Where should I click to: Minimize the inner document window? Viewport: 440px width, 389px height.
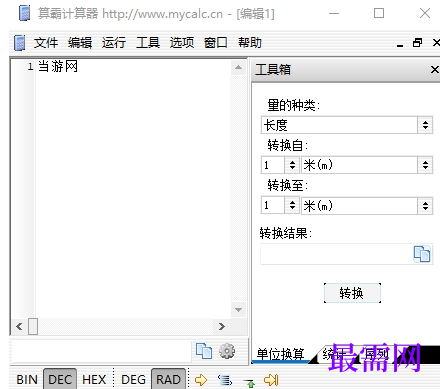pos(400,44)
